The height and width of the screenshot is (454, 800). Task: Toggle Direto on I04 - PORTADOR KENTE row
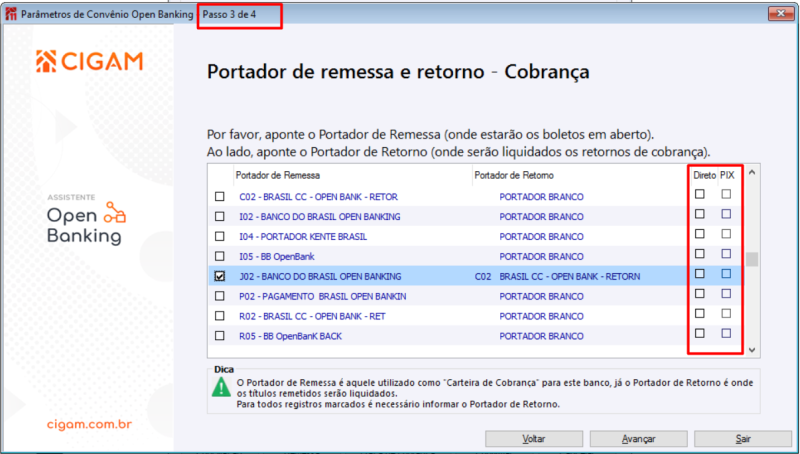point(700,234)
